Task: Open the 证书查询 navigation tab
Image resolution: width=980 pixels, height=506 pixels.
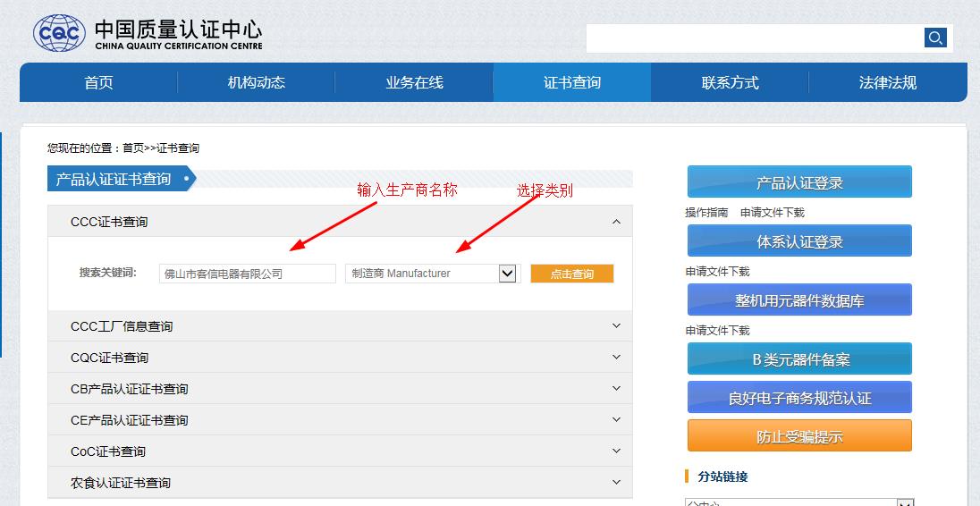Action: (572, 82)
